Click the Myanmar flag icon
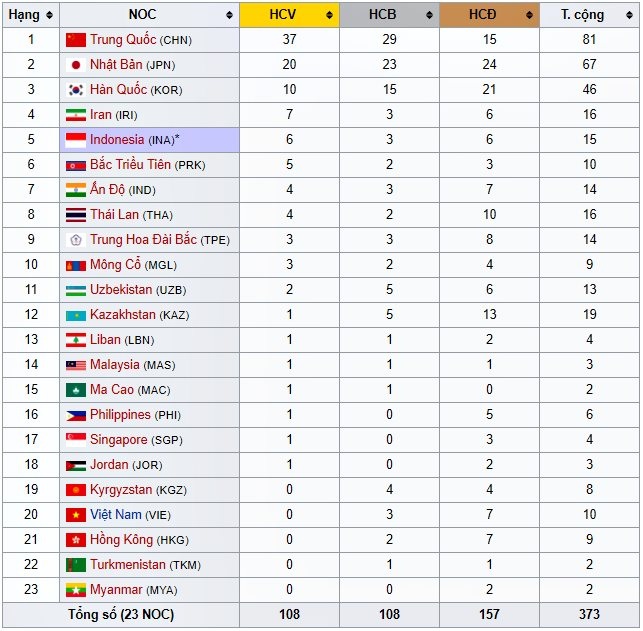643x631 pixels. (76, 590)
